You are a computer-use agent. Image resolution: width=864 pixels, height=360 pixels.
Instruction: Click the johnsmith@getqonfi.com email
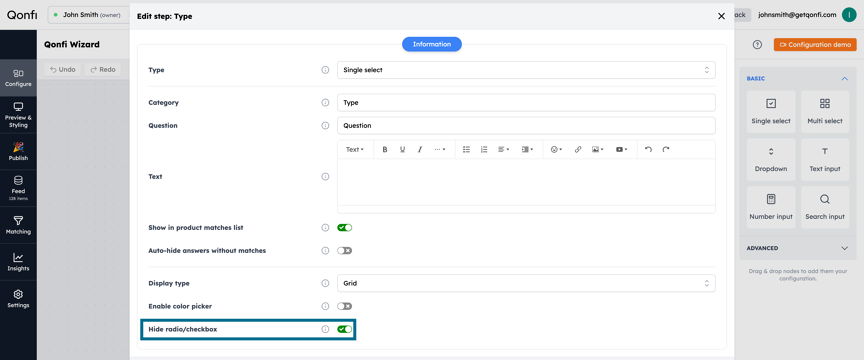pyautogui.click(x=797, y=15)
